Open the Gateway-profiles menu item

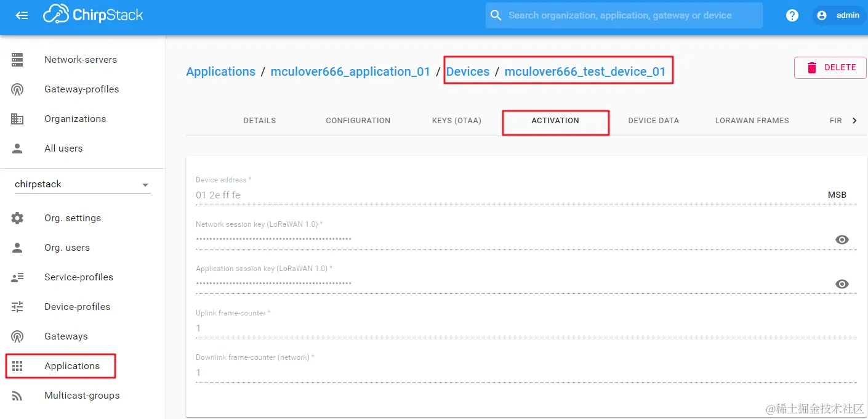click(82, 89)
